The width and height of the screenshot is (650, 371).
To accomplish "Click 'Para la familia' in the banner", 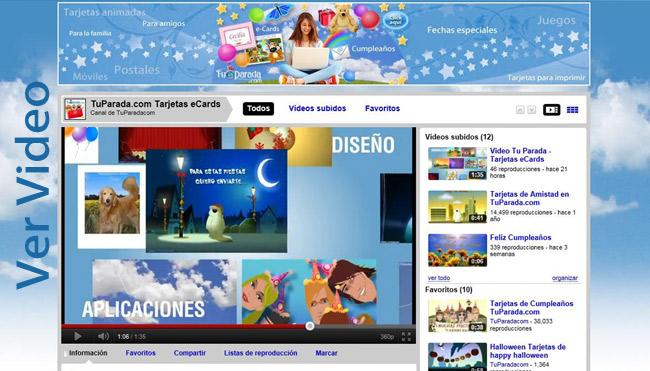I will coord(90,33).
